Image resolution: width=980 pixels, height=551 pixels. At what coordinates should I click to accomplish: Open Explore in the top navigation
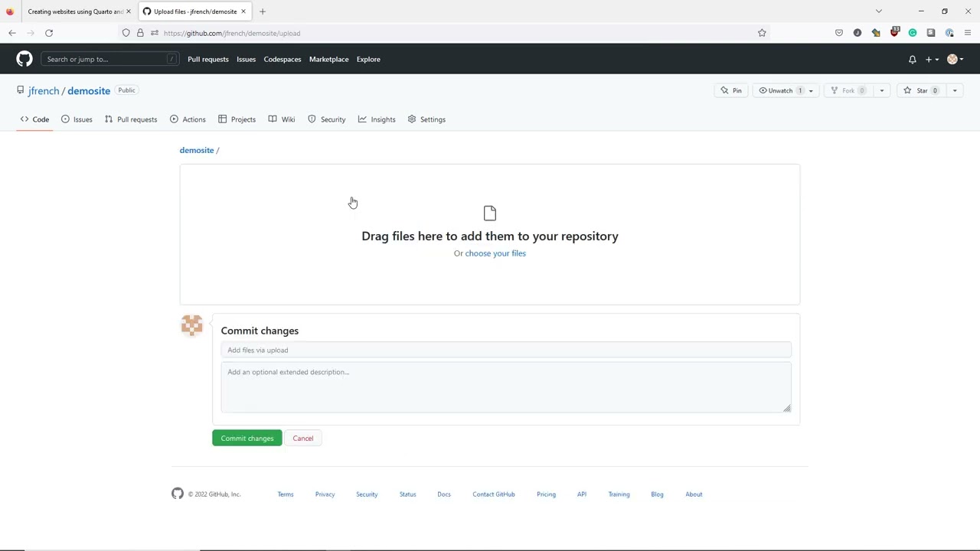368,59
